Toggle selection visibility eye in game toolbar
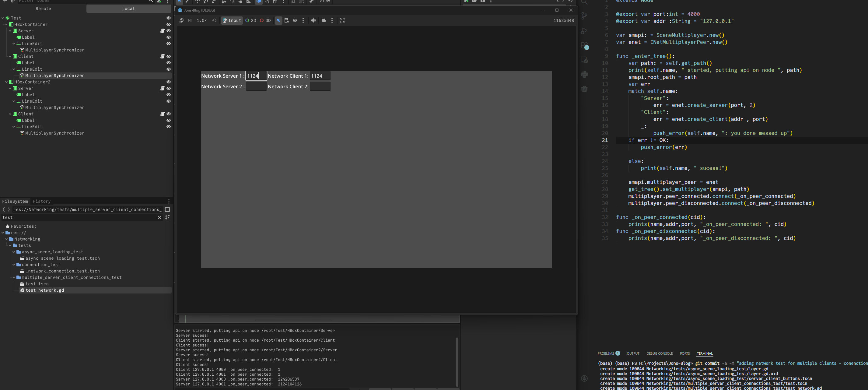 [295, 21]
